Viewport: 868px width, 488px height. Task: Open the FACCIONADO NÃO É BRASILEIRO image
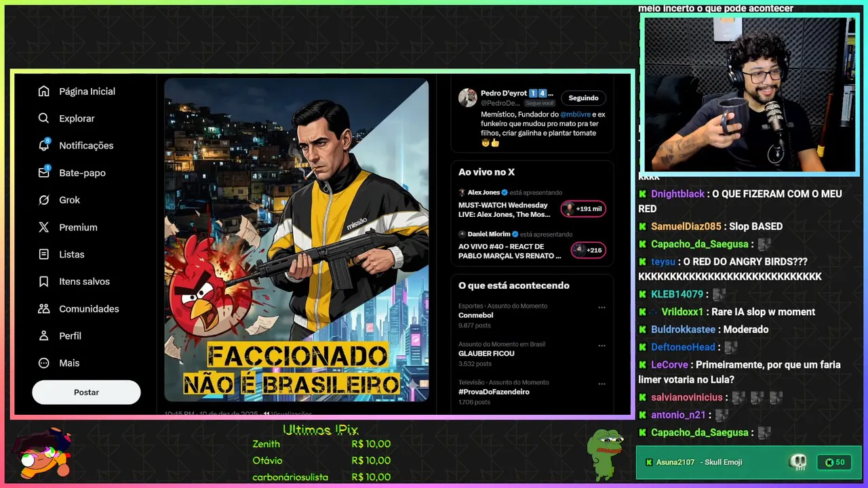pyautogui.click(x=296, y=240)
